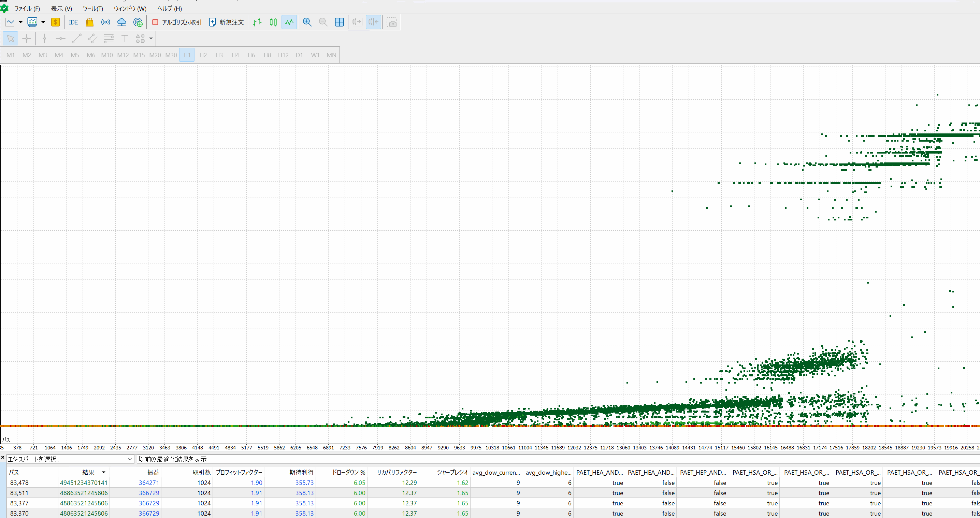
Task: Expand the エキスパートを選択 dropdown
Action: pos(130,459)
